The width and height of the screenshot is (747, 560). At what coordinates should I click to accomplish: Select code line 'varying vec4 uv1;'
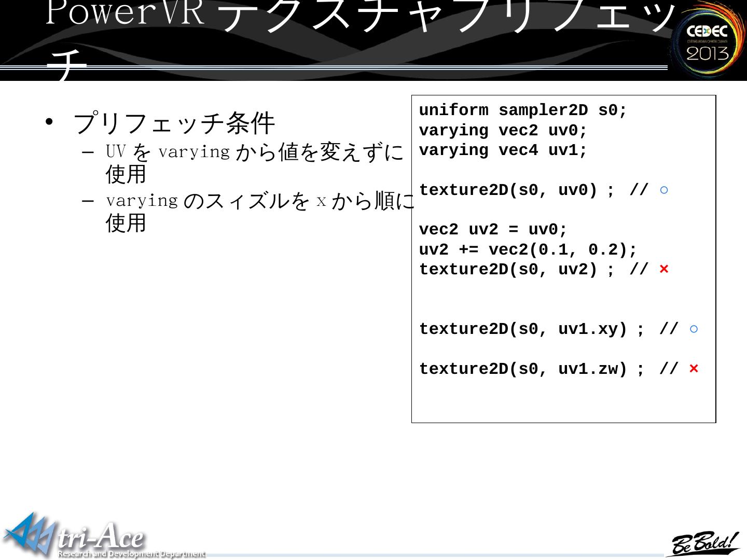pyautogui.click(x=503, y=150)
